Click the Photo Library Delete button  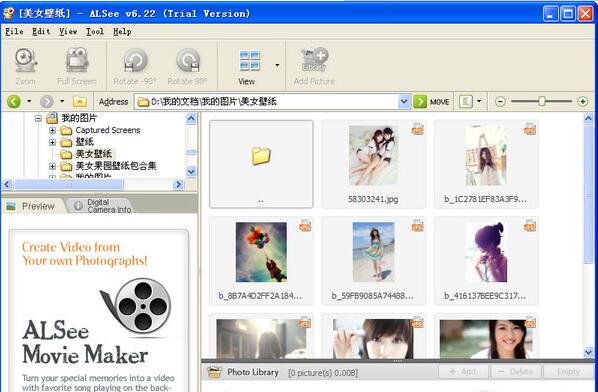click(516, 371)
